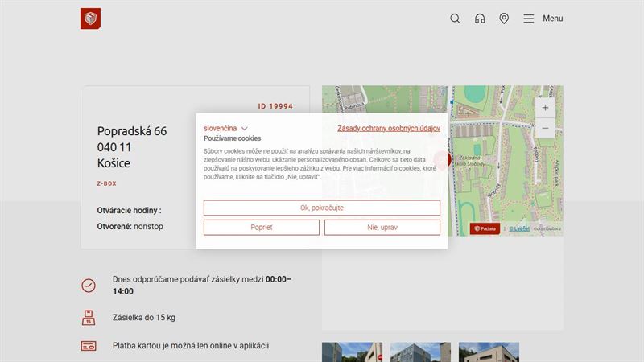Click the card payment icon
The height and width of the screenshot is (362, 644).
click(x=89, y=346)
